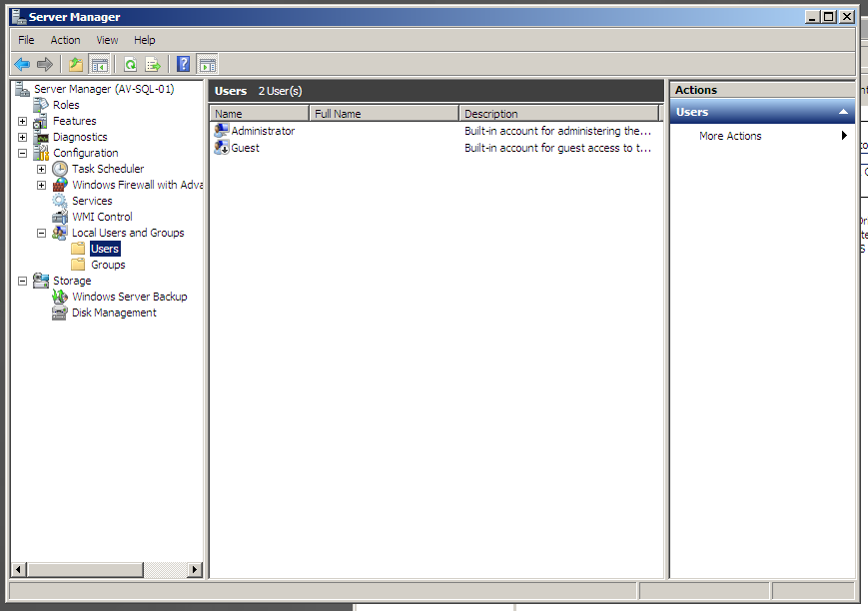Click the Administrator user account icon
This screenshot has width=868, height=611.
click(222, 131)
